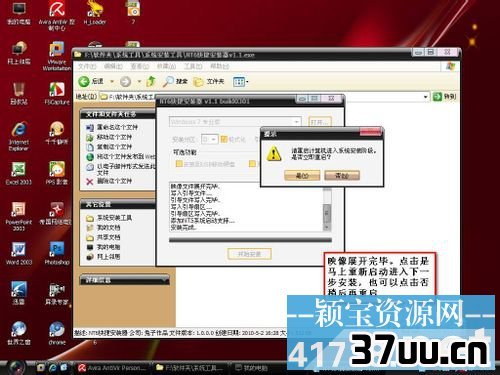Publish this file to the Web link
The image size is (500, 375).
pyautogui.click(x=121, y=156)
